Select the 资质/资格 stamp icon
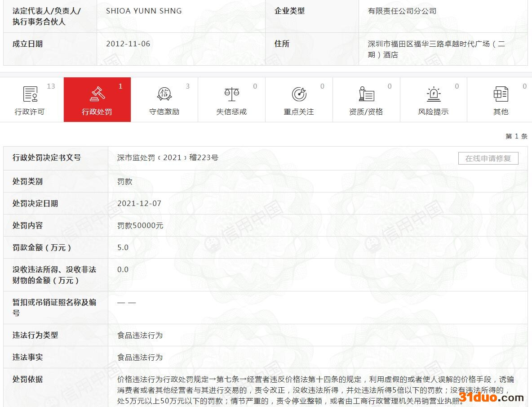Image resolution: width=532 pixels, height=407 pixels. coord(366,94)
